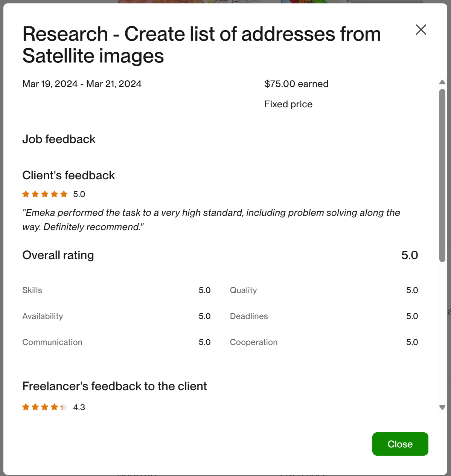Click the job title heading text
Viewport: 451px width, 476px height.
(201, 45)
